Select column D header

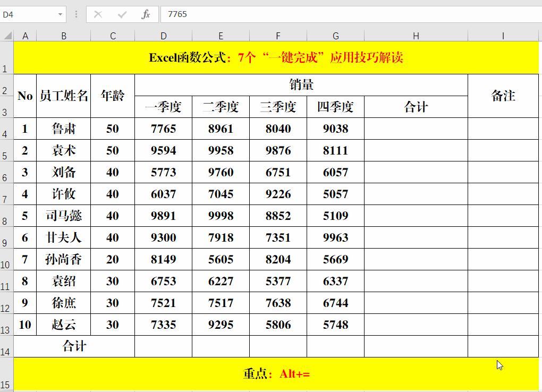click(163, 36)
